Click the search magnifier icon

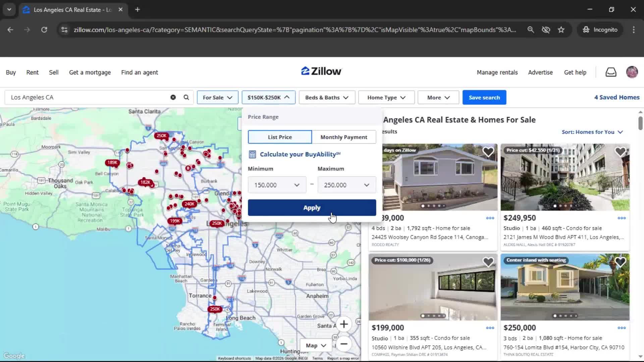coord(186,97)
